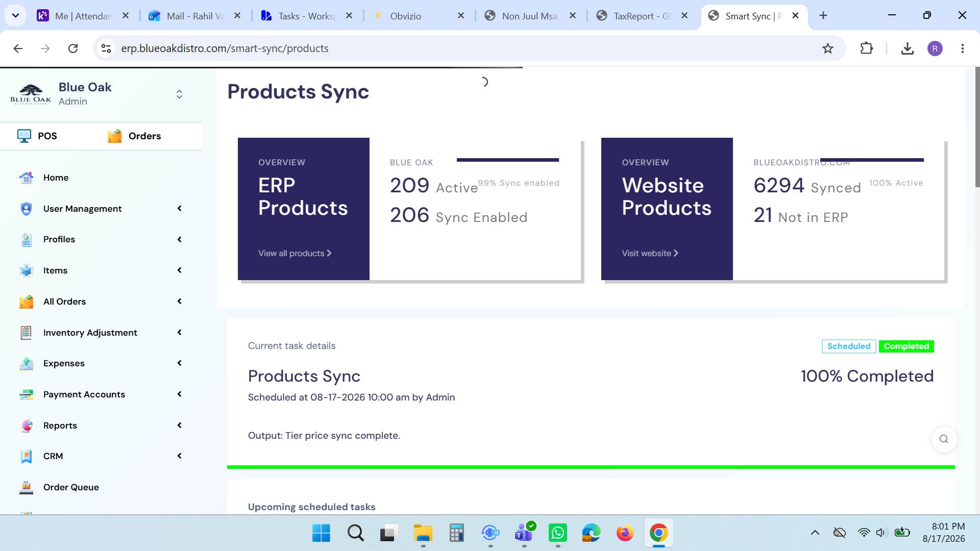Expand the User Management menu arrow
980x551 pixels.
click(x=179, y=208)
